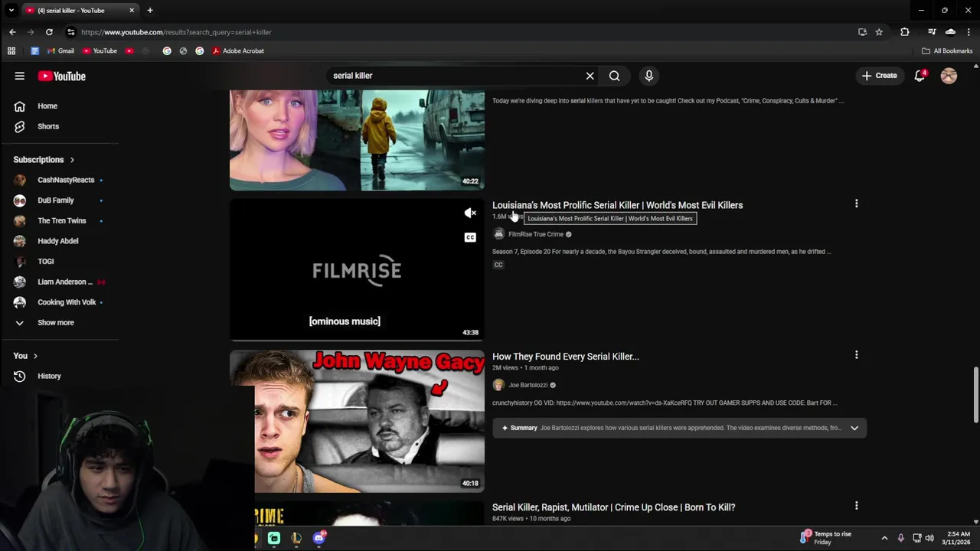Toggle closed captions on FilmRise preview
980x551 pixels.
[x=470, y=237]
